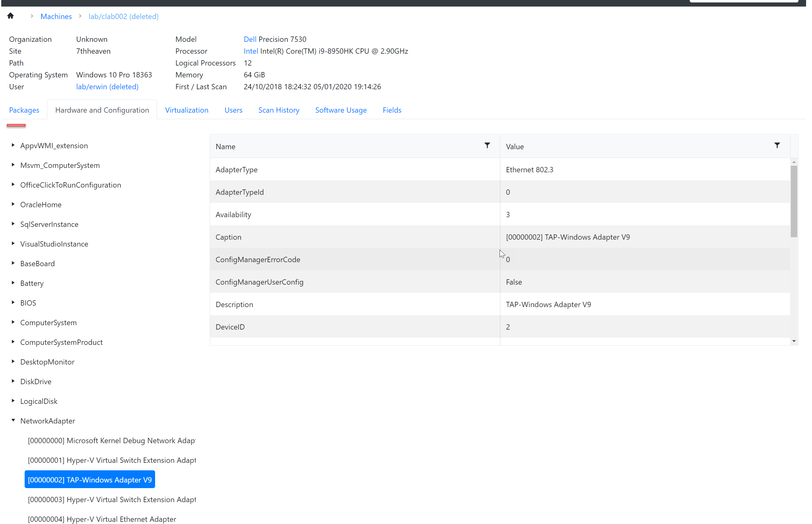Select [00000004] Hyper-V Virtual Ethernet Adapter
The width and height of the screenshot is (812, 524).
pos(102,519)
